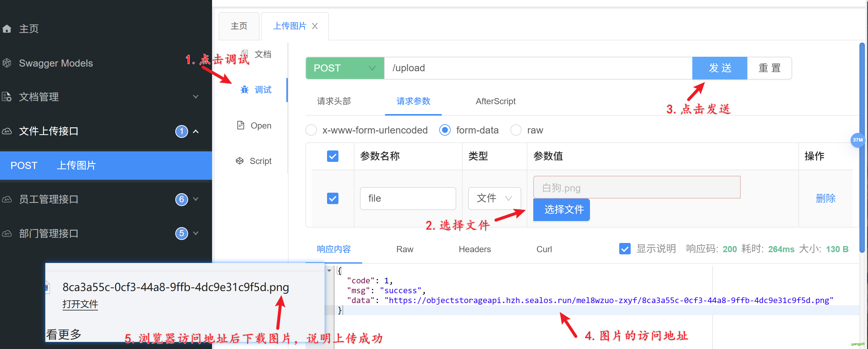The height and width of the screenshot is (349, 868).
Task: Click the 264ms elapsed time value
Action: [x=781, y=249]
